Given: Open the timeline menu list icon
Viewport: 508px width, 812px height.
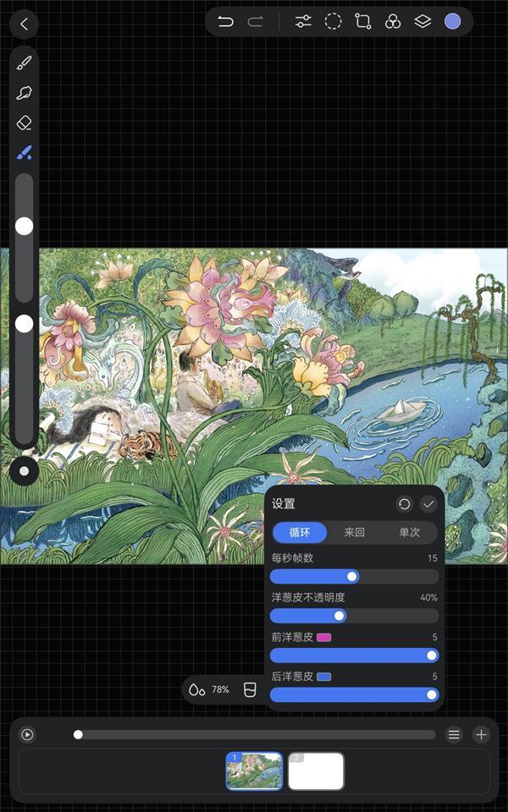Looking at the screenshot, I should 454,735.
